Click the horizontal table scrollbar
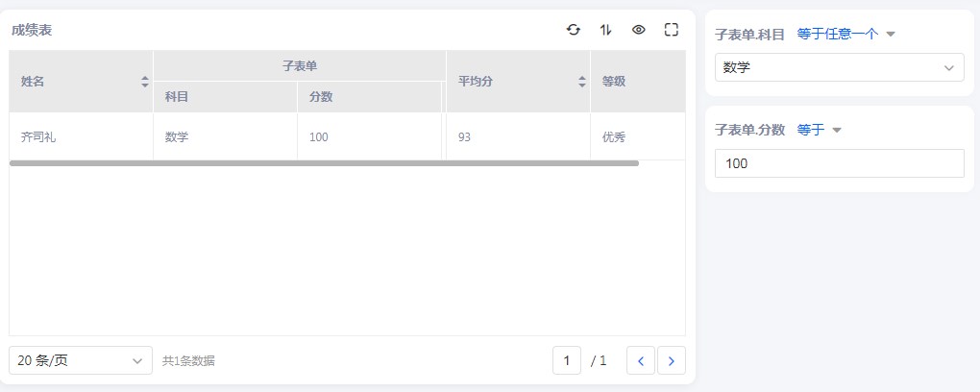 (324, 163)
